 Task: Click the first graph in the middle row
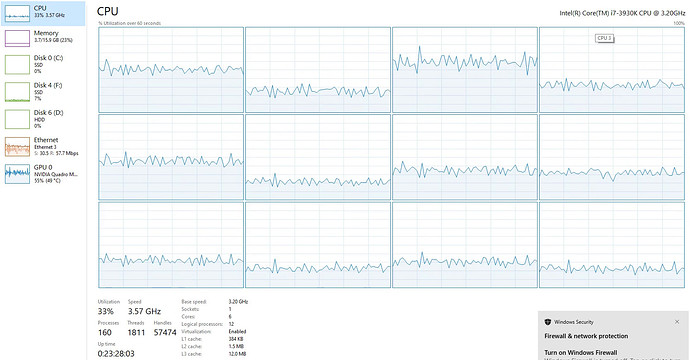pyautogui.click(x=171, y=157)
